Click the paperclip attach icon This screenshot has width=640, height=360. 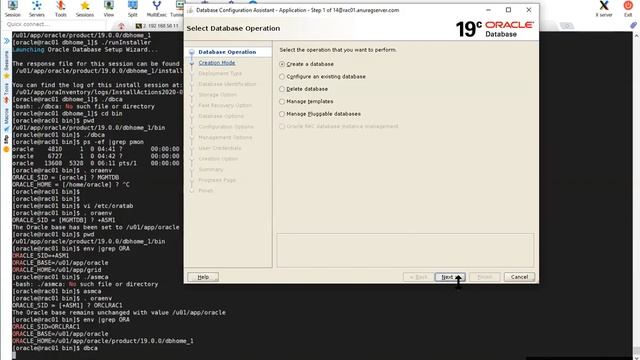tap(633, 25)
